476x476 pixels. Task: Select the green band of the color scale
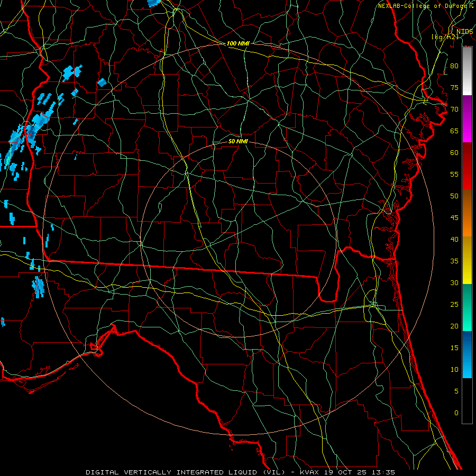467,307
